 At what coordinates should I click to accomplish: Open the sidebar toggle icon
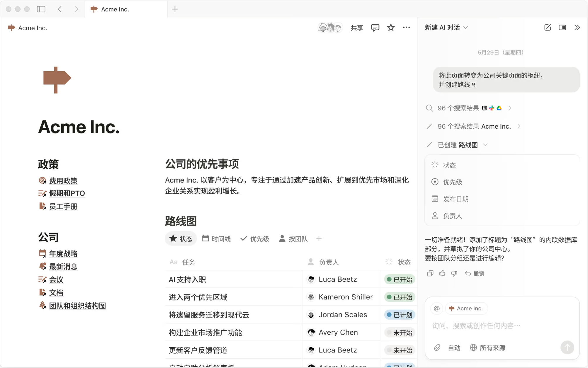[x=41, y=9]
